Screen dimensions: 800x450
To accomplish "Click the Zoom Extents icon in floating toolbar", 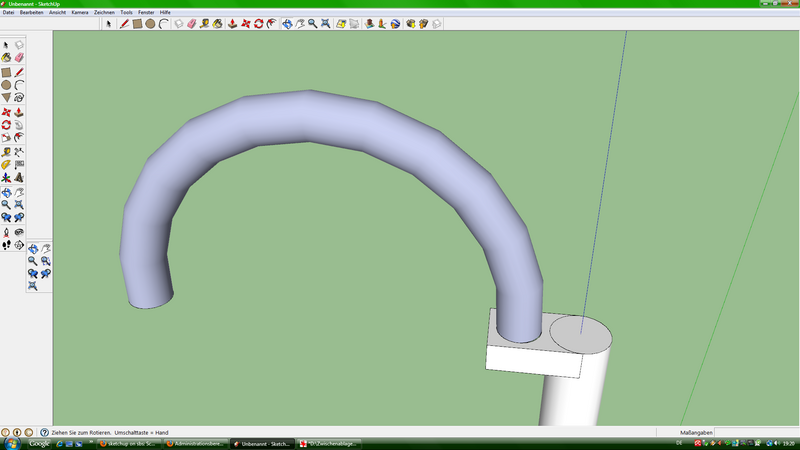I will click(x=33, y=286).
